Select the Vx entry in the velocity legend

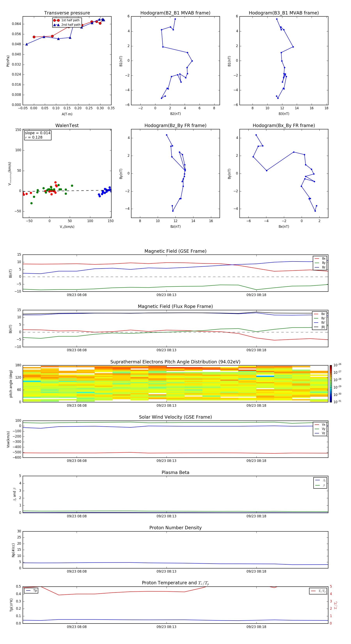pyautogui.click(x=320, y=425)
